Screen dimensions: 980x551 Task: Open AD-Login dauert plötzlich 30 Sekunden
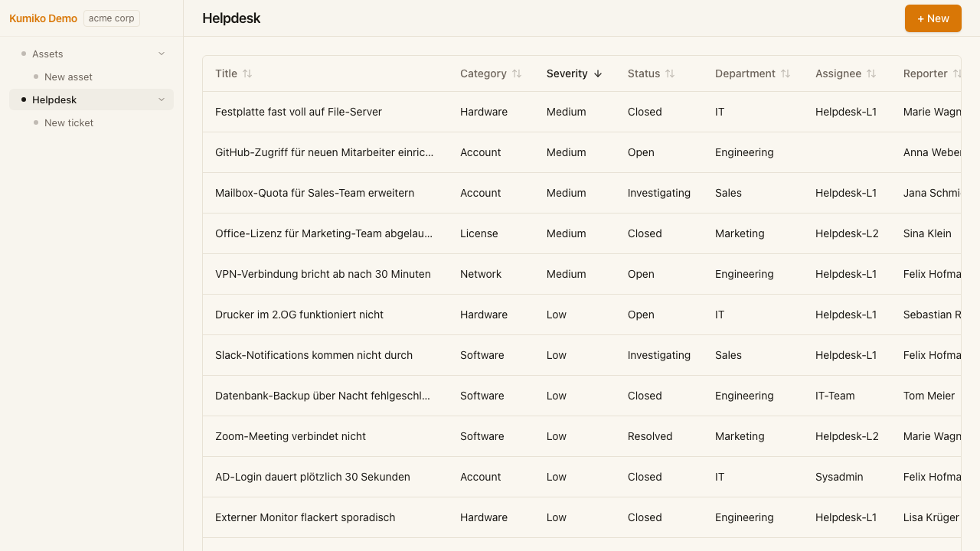click(x=312, y=477)
